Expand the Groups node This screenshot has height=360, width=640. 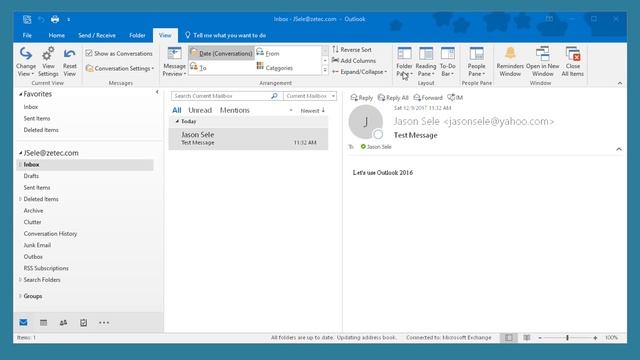(20, 296)
